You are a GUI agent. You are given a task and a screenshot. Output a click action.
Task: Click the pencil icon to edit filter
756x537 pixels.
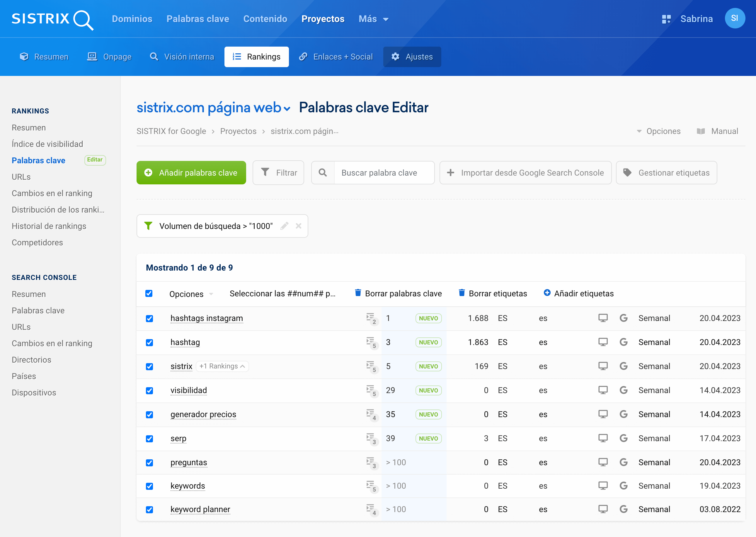click(284, 226)
